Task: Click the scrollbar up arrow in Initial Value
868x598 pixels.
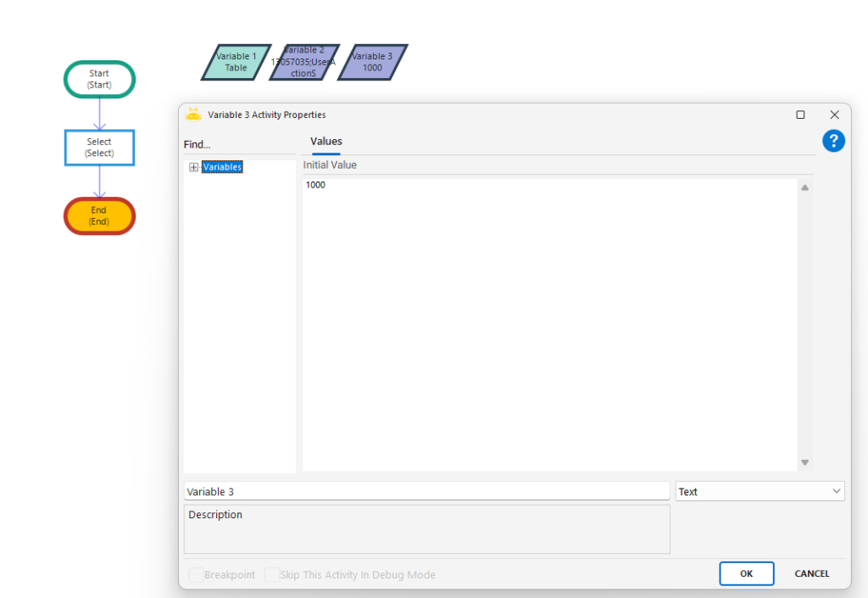Action: click(x=805, y=187)
